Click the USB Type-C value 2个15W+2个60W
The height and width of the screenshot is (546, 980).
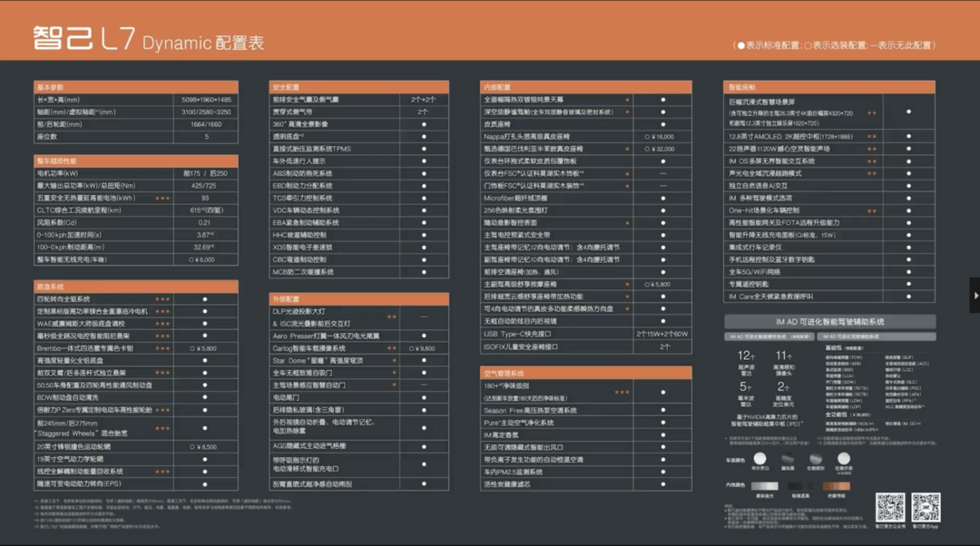click(x=662, y=335)
